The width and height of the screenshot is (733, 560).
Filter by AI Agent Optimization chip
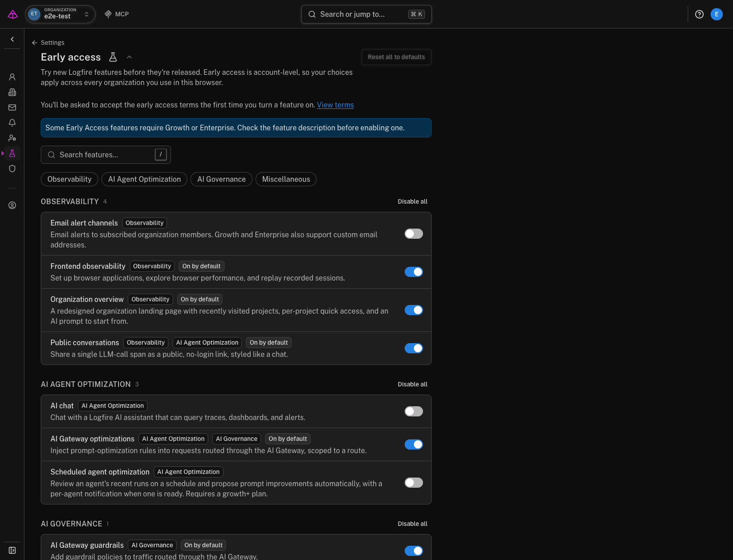coord(144,179)
